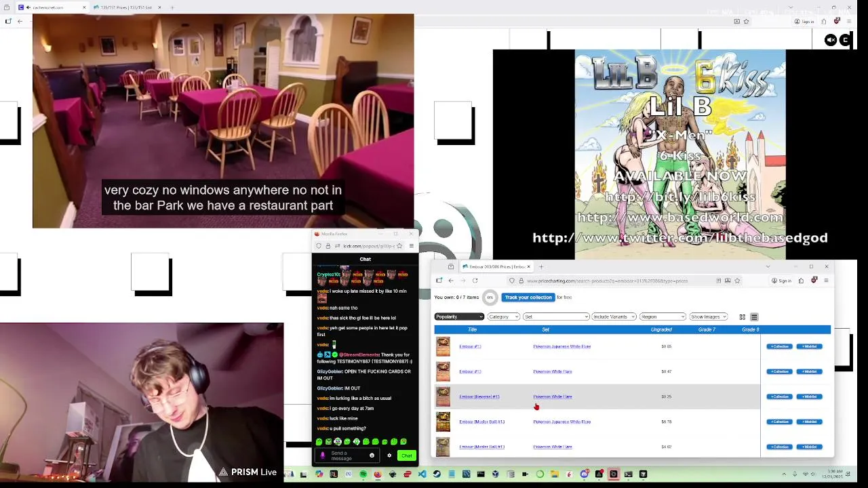Viewport: 868px width, 488px height.
Task: Open the PriceCharting browser's hamburger menu
Action: [826, 281]
